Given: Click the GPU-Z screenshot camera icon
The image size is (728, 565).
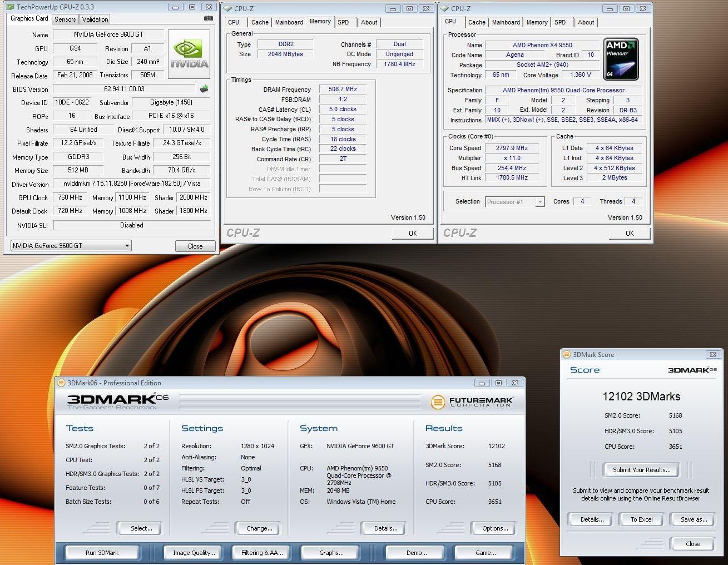Looking at the screenshot, I should 209,18.
